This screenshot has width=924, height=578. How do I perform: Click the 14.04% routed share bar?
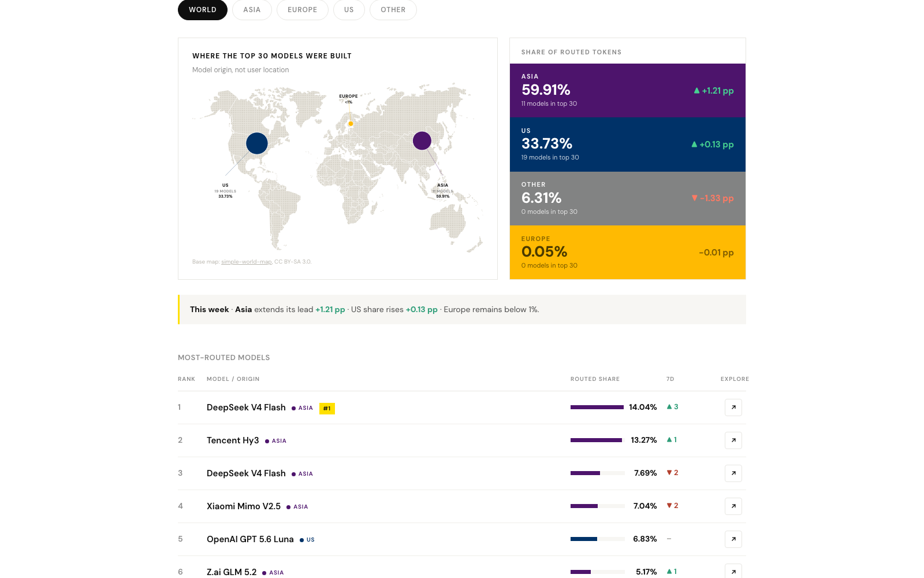[597, 407]
